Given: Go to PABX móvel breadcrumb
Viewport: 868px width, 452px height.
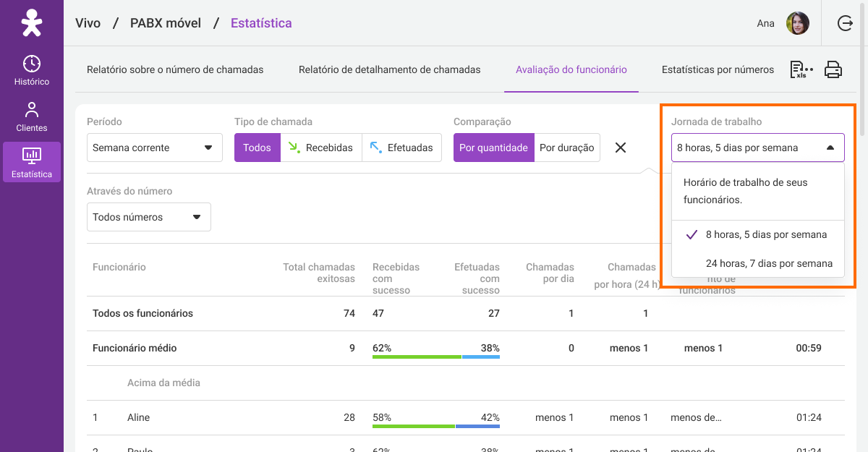Looking at the screenshot, I should tap(166, 23).
